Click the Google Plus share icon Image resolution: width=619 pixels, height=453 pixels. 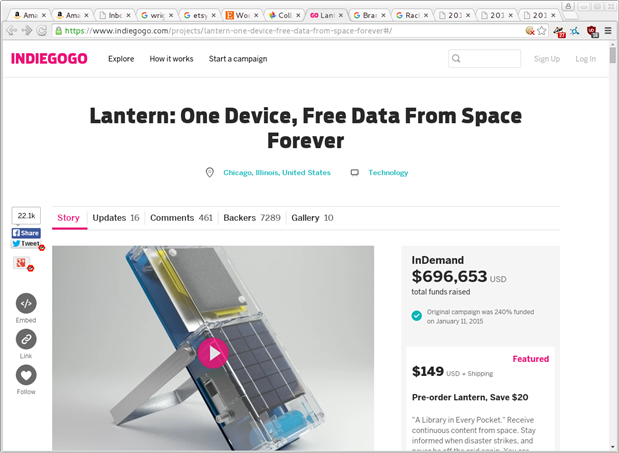pos(21,263)
